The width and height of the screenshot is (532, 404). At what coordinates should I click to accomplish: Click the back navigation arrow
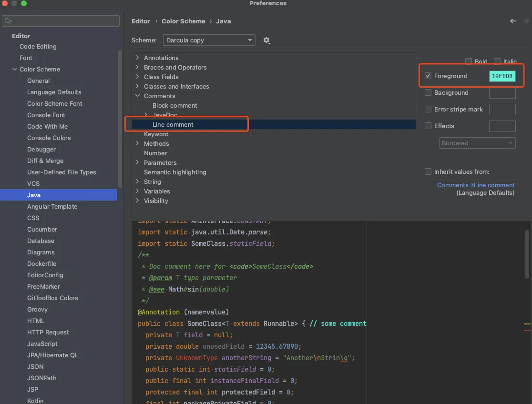513,21
